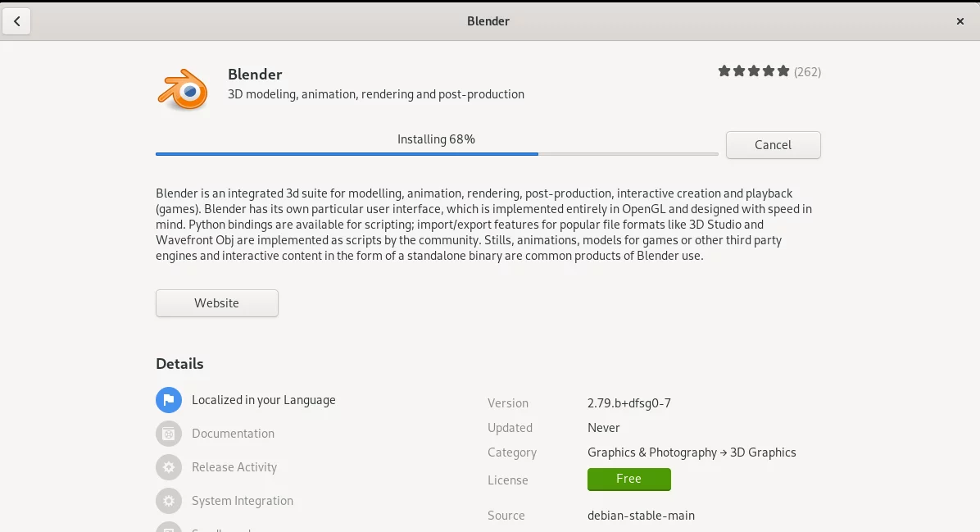Viewport: 980px width, 532px height.
Task: Select the Release Activity label text
Action: point(234,467)
